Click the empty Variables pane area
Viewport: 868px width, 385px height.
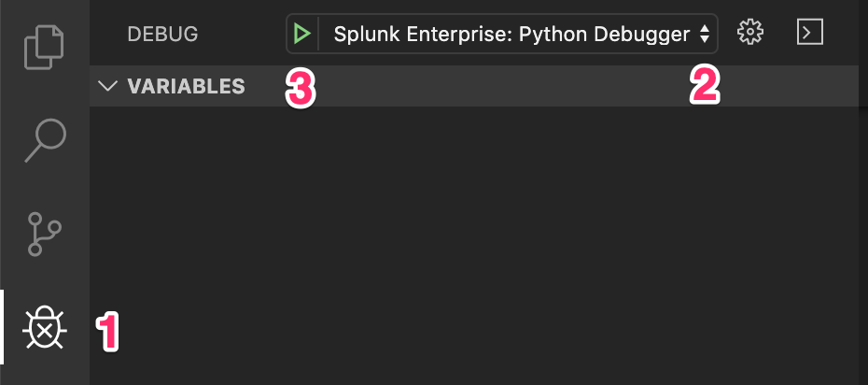point(467,243)
